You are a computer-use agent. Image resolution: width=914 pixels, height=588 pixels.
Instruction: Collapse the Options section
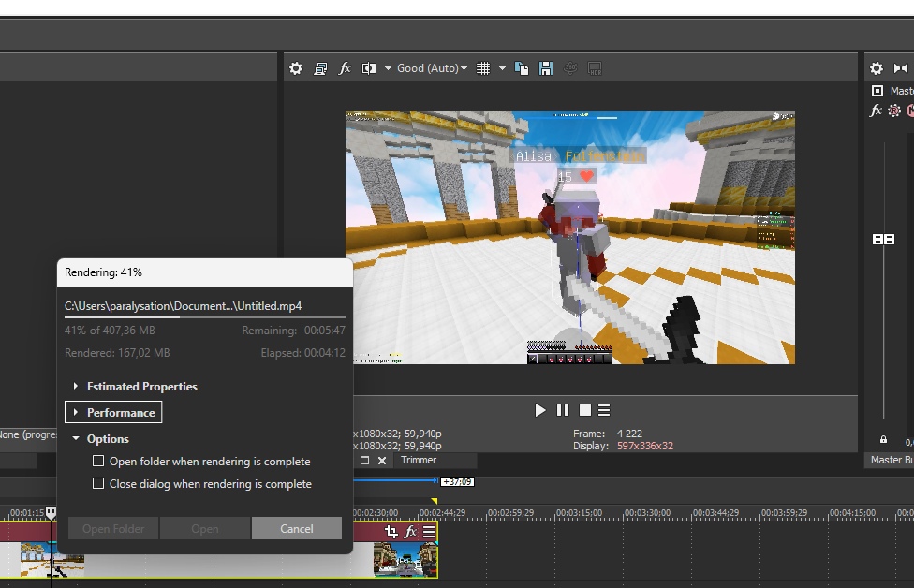[76, 439]
